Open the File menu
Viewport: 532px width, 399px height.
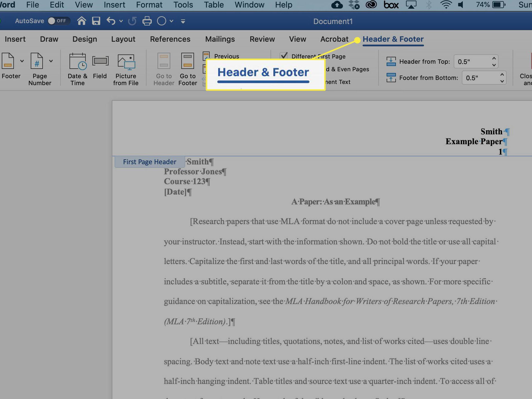click(33, 5)
